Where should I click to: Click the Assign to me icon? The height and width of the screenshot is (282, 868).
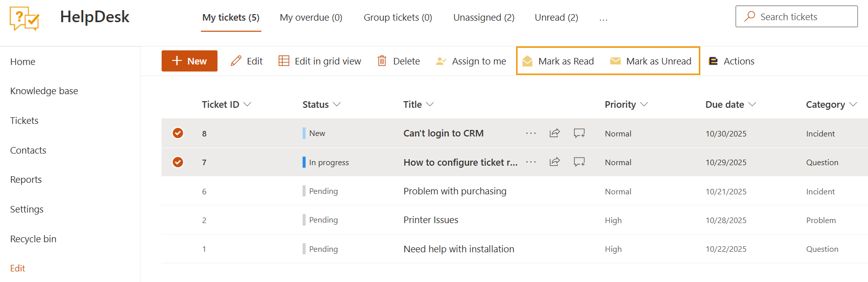click(441, 61)
